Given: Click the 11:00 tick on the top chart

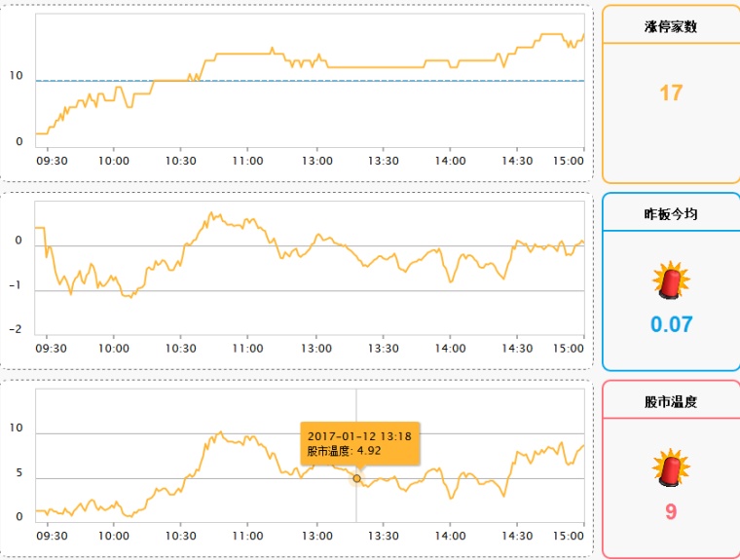Looking at the screenshot, I should click(x=247, y=161).
